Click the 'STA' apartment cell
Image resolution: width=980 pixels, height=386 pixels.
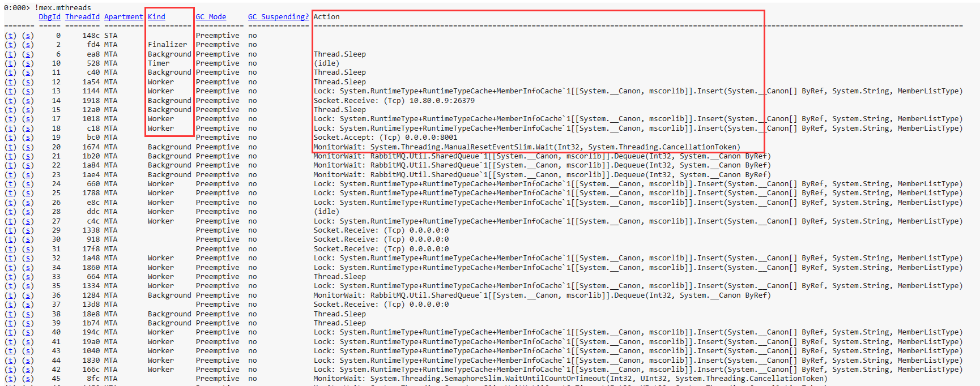click(110, 35)
